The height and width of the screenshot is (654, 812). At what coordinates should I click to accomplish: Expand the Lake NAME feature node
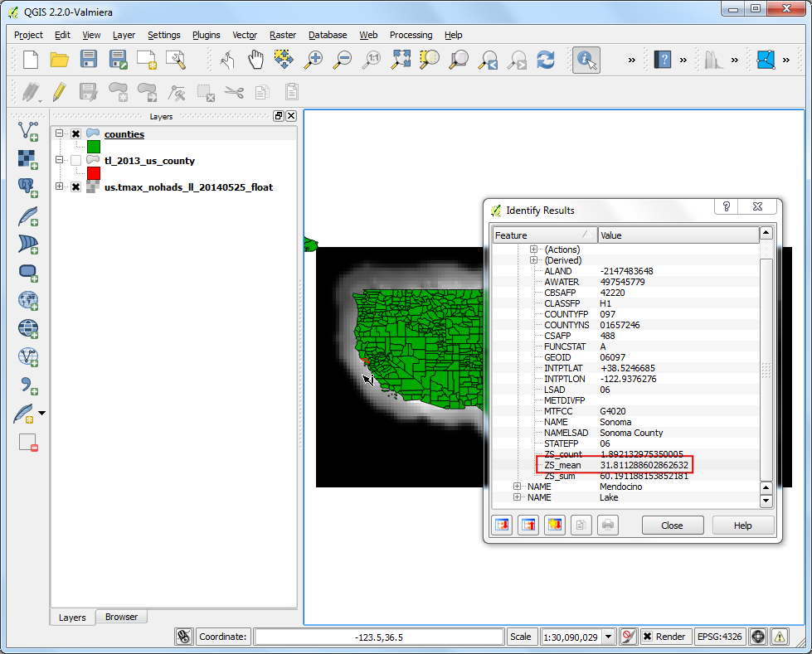(x=517, y=497)
